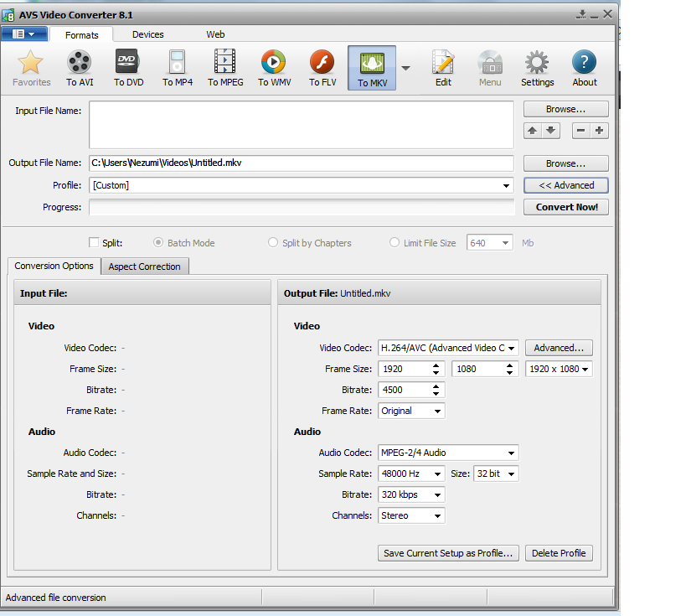Screen dimensions: 686x616
Task: Open the Favorites star icon
Action: click(x=31, y=67)
